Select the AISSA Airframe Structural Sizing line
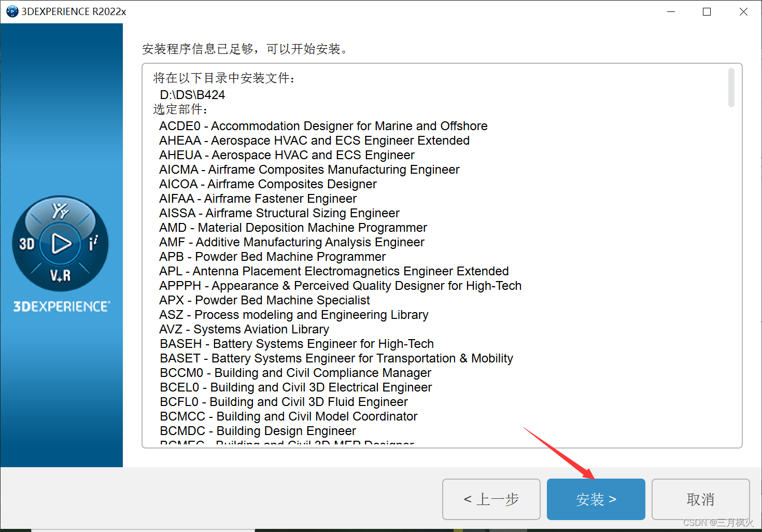The image size is (762, 532). point(279,213)
